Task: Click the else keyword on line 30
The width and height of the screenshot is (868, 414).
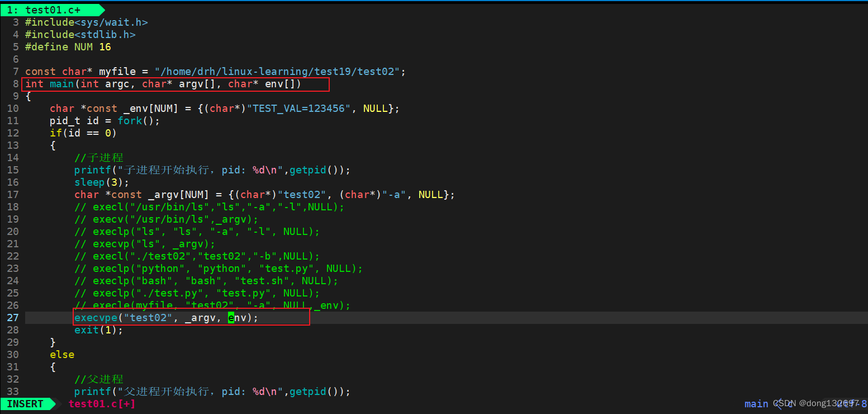Action: (62, 355)
